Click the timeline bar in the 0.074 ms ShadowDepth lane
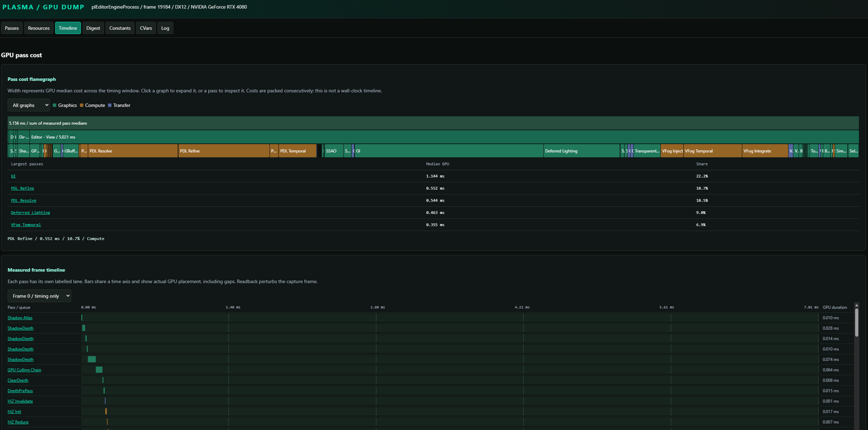 click(92, 359)
